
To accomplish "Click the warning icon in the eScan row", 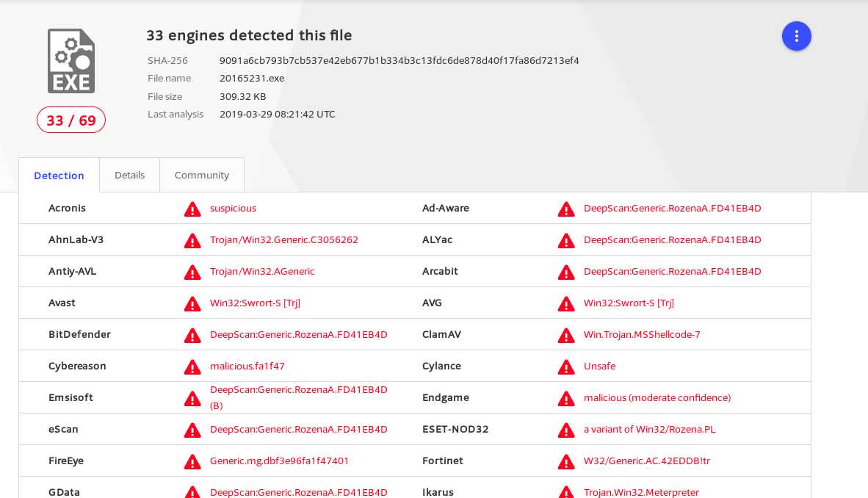I will pos(192,430).
